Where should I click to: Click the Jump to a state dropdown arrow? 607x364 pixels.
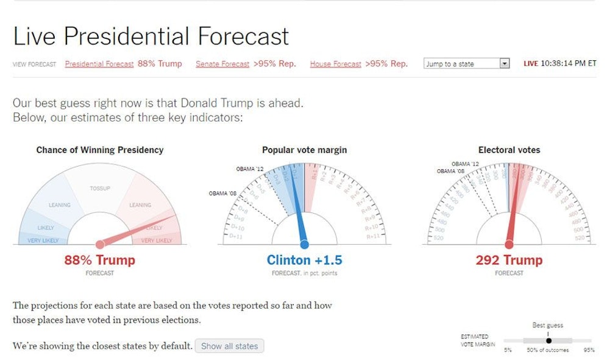[x=504, y=63]
